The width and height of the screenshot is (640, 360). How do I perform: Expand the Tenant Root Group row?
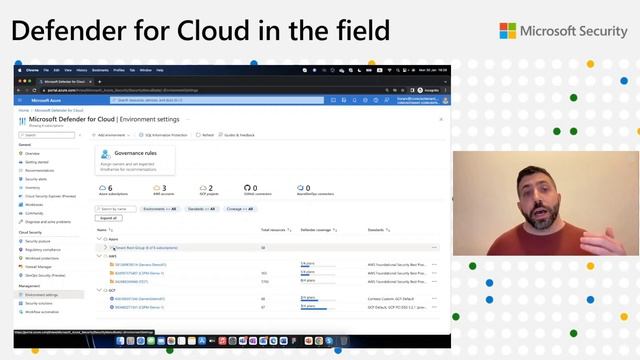[x=105, y=247]
